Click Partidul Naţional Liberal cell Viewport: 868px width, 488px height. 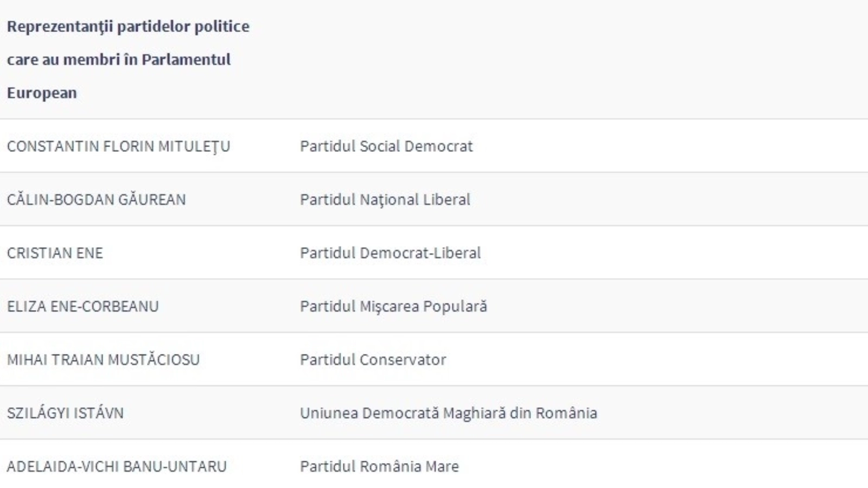point(385,200)
